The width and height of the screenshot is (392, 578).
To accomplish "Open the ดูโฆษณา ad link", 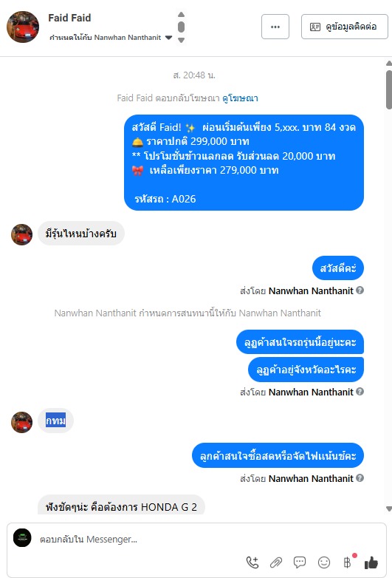I will tap(240, 98).
